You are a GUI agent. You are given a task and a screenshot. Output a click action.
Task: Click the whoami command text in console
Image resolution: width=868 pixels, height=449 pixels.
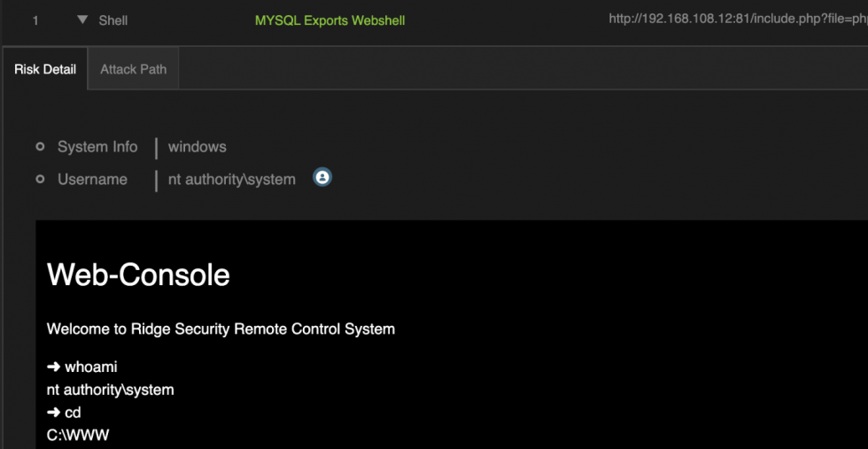tap(91, 367)
